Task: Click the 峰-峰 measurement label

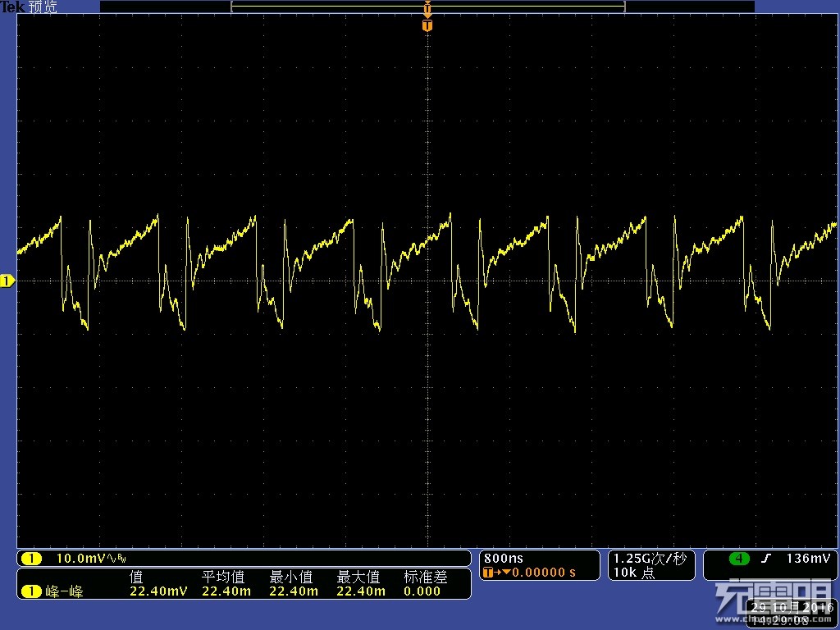Action: pos(65,591)
